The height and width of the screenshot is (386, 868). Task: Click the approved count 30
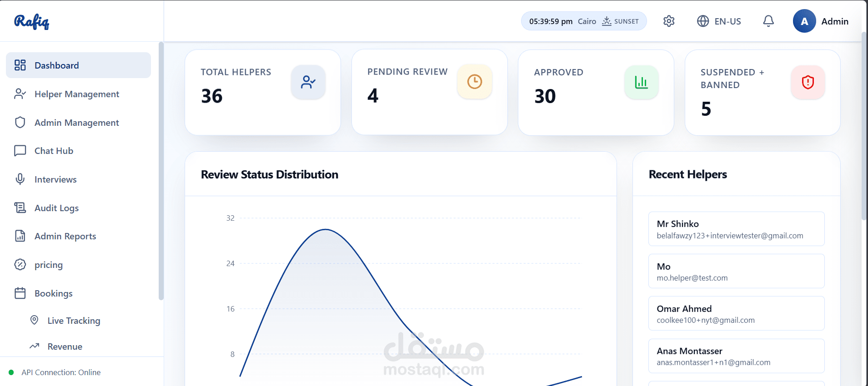[x=545, y=96]
